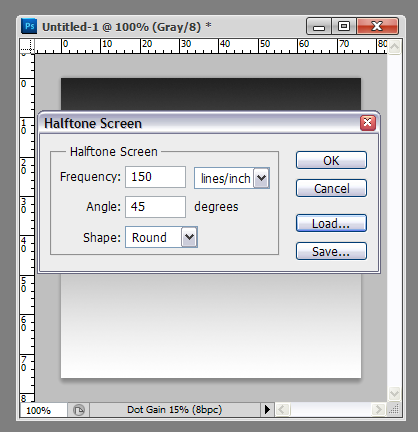Image resolution: width=418 pixels, height=432 pixels.
Task: Click the Frequency input field
Action: [x=155, y=177]
